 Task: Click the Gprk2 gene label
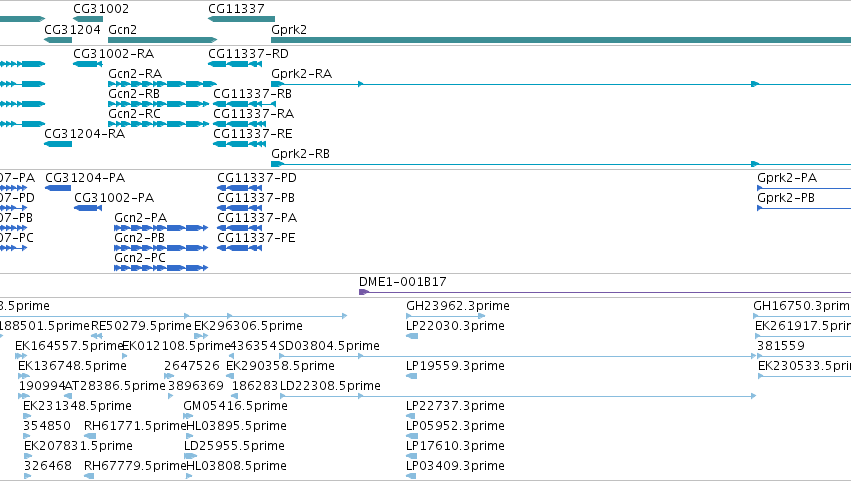pyautogui.click(x=289, y=29)
